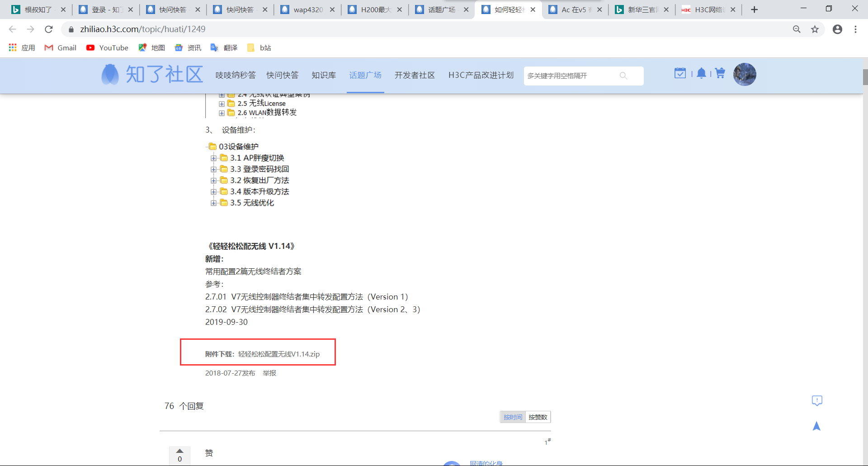Expand the 3.2 恢复出厂方法 folder
This screenshot has width=868, height=466.
213,181
